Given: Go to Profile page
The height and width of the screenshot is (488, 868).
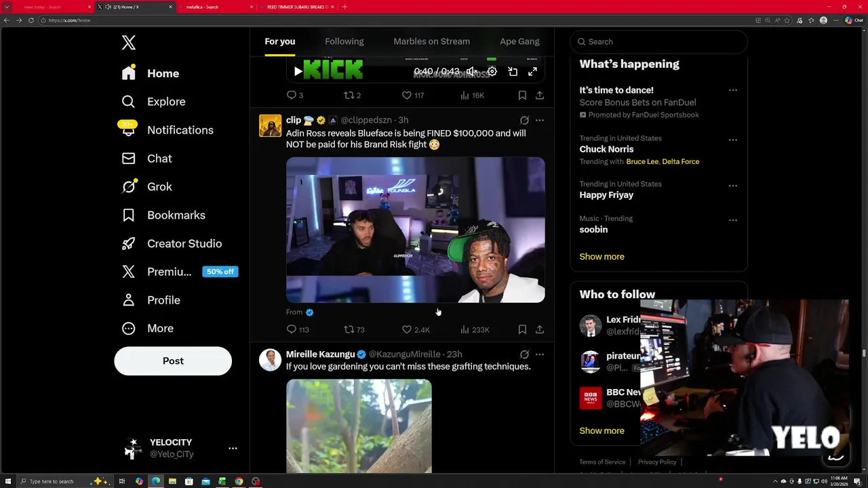Looking at the screenshot, I should click(x=151, y=300).
